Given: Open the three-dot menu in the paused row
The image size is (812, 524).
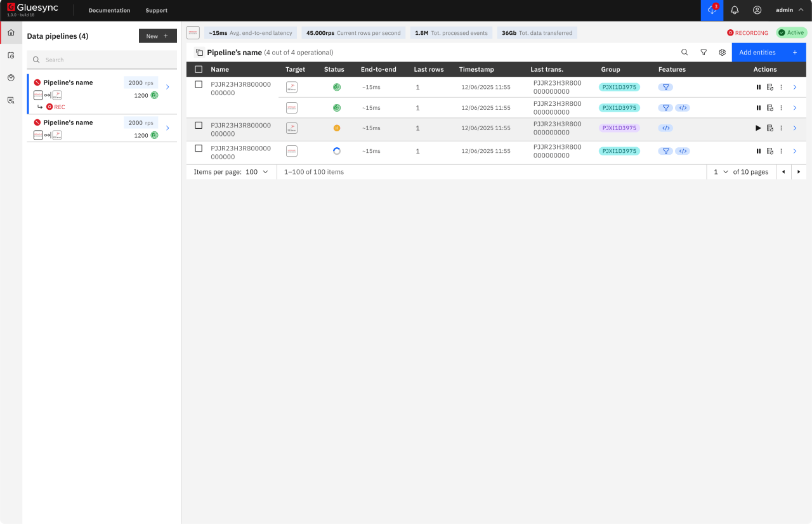Looking at the screenshot, I should click(x=781, y=128).
